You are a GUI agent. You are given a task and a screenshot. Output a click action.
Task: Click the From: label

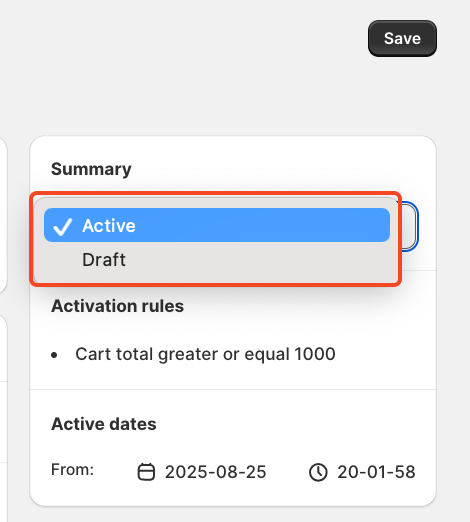pyautogui.click(x=72, y=470)
